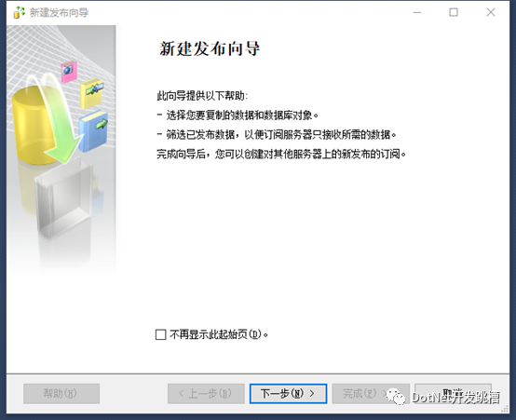The width and height of the screenshot is (516, 420).
Task: Click the 不再显示此起始页(D) label text
Action: 219,334
